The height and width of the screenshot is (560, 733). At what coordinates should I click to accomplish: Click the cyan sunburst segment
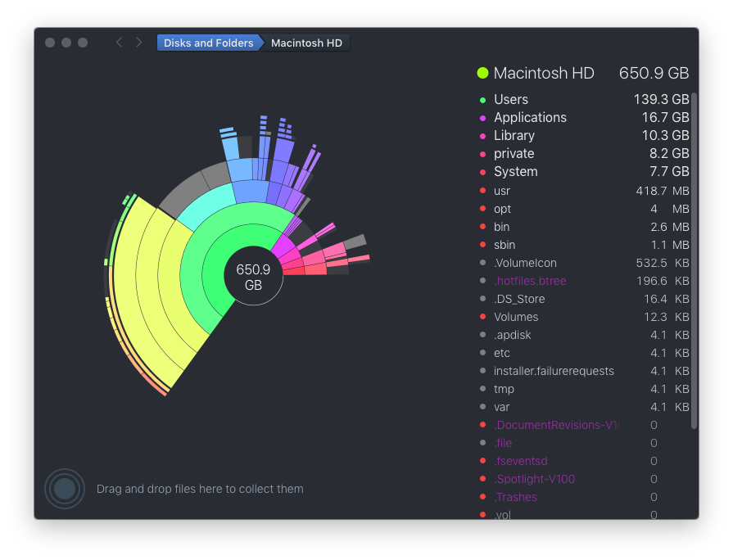(206, 205)
